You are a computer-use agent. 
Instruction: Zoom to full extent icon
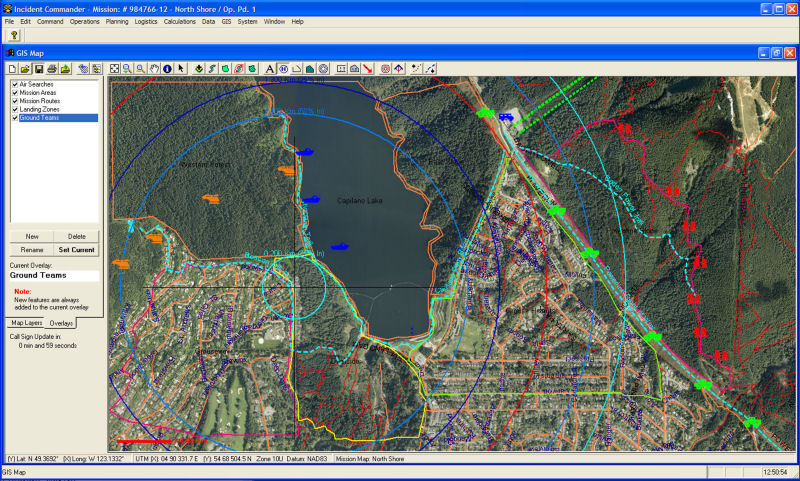tap(114, 68)
